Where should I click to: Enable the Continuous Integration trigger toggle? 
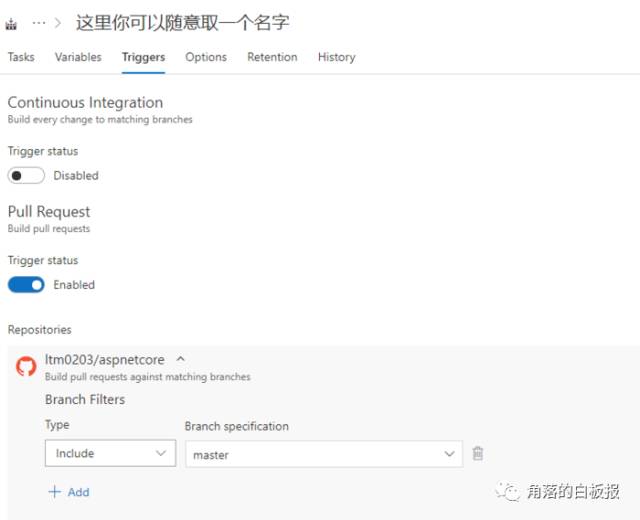[26, 176]
